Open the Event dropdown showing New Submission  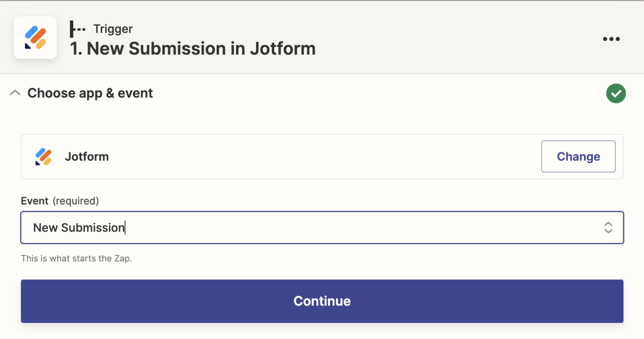pyautogui.click(x=322, y=227)
